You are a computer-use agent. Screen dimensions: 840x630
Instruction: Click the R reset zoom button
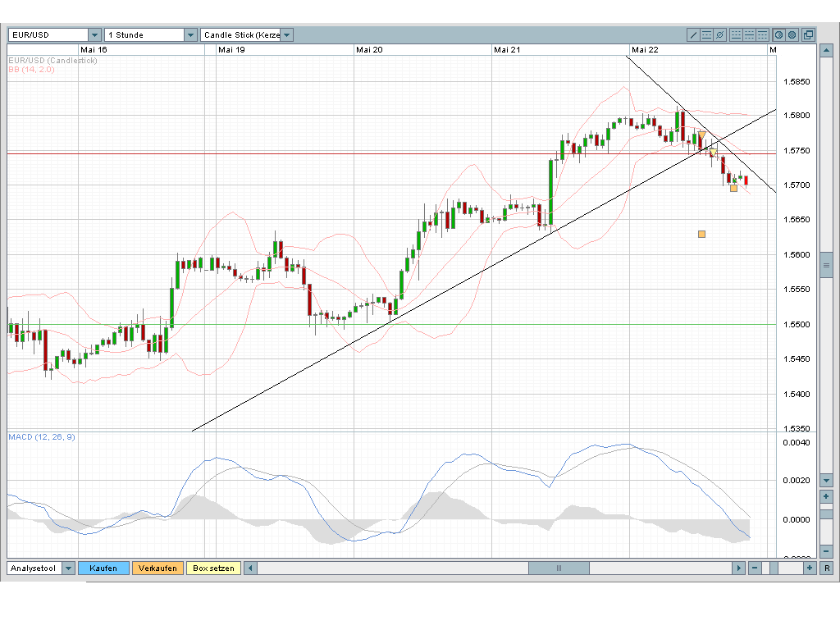click(x=827, y=568)
